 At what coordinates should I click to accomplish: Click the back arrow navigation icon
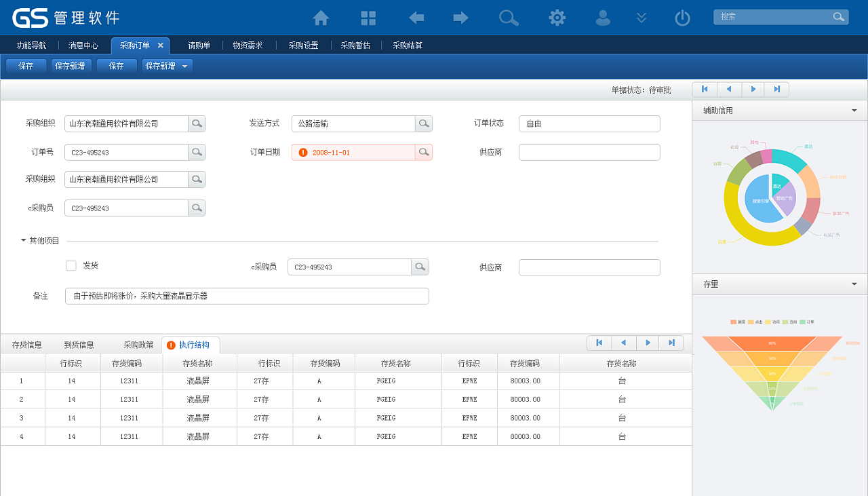click(x=416, y=18)
